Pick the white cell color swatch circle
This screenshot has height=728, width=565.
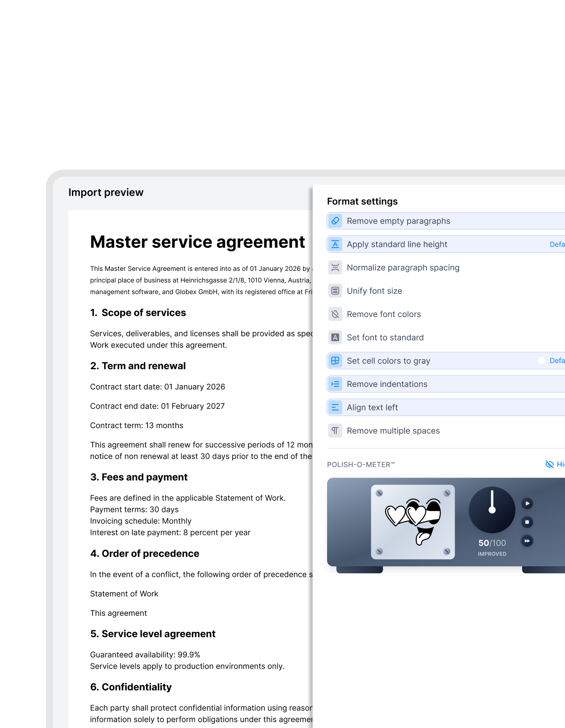542,361
